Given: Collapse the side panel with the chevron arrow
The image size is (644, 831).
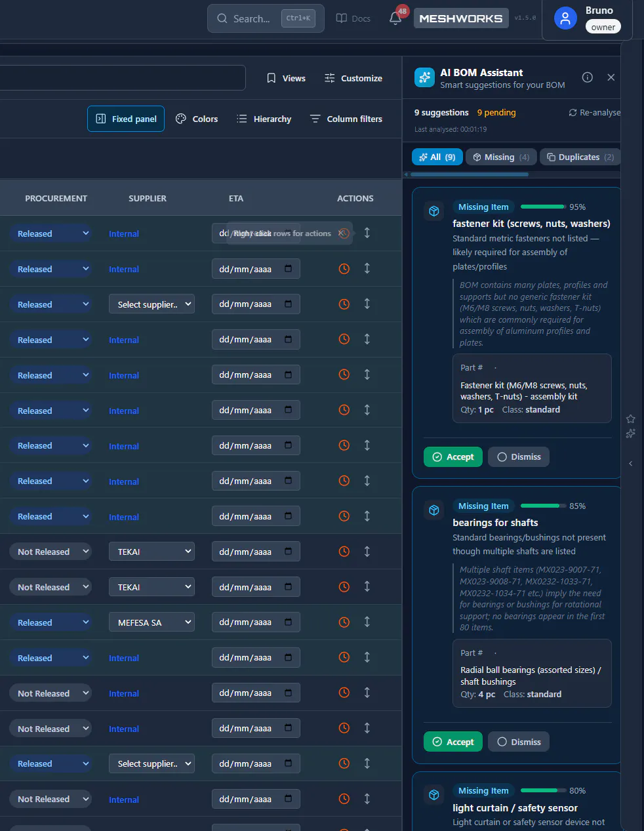Looking at the screenshot, I should (630, 463).
